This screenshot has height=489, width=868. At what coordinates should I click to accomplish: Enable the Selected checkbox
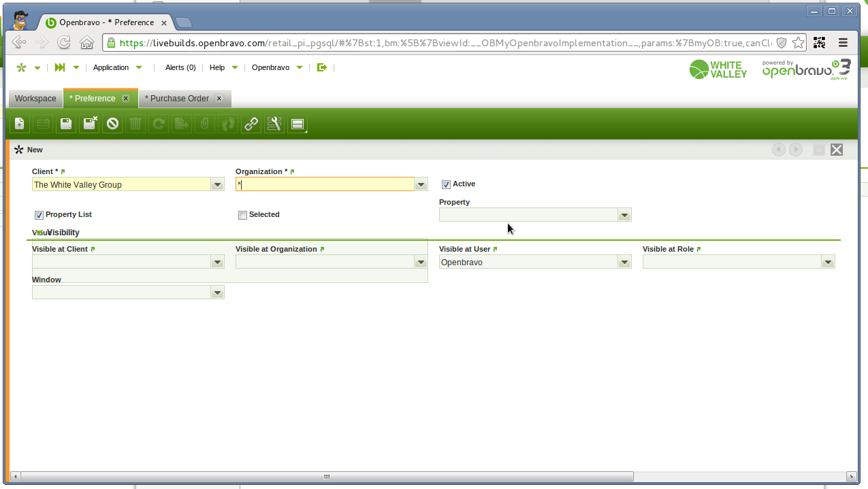pyautogui.click(x=242, y=215)
